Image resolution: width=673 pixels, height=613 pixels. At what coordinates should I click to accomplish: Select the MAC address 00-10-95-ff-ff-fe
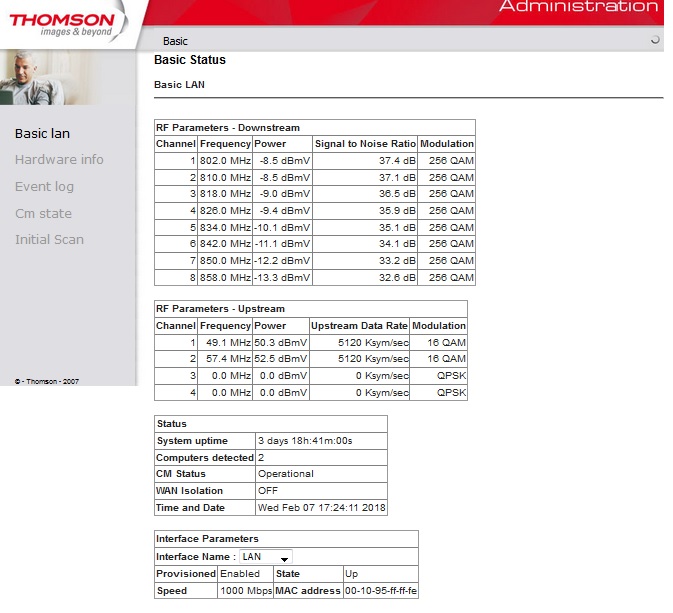pyautogui.click(x=381, y=591)
